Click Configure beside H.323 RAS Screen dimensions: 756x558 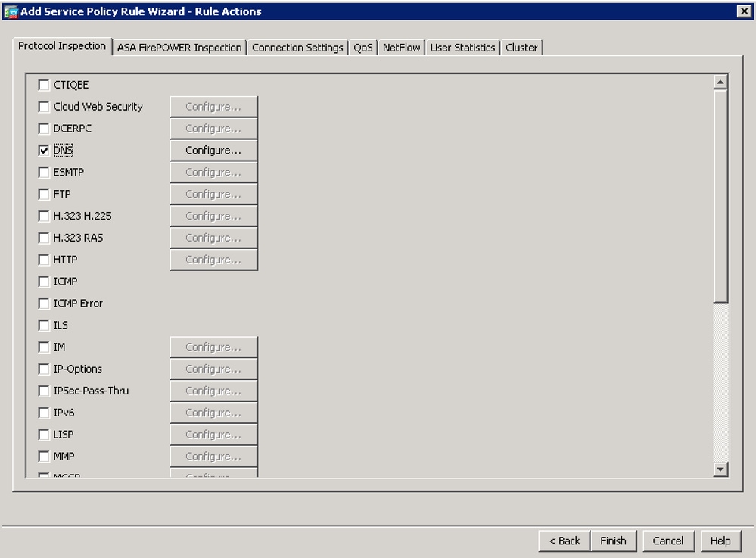(213, 238)
